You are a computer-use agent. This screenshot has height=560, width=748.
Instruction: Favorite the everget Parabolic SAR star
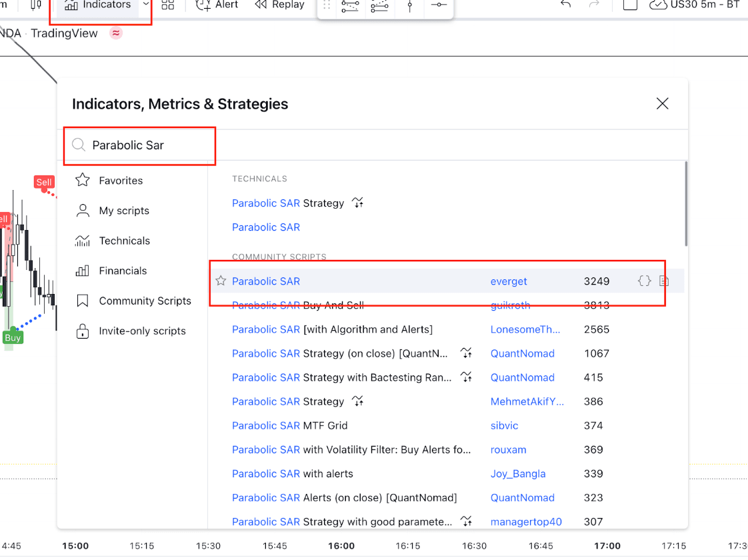click(x=221, y=281)
